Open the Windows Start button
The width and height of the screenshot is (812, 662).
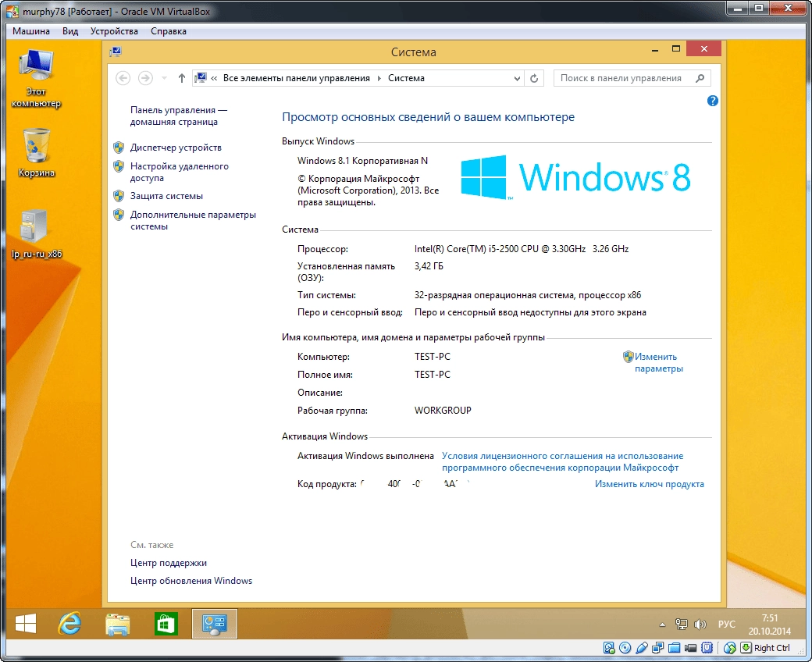pos(25,624)
